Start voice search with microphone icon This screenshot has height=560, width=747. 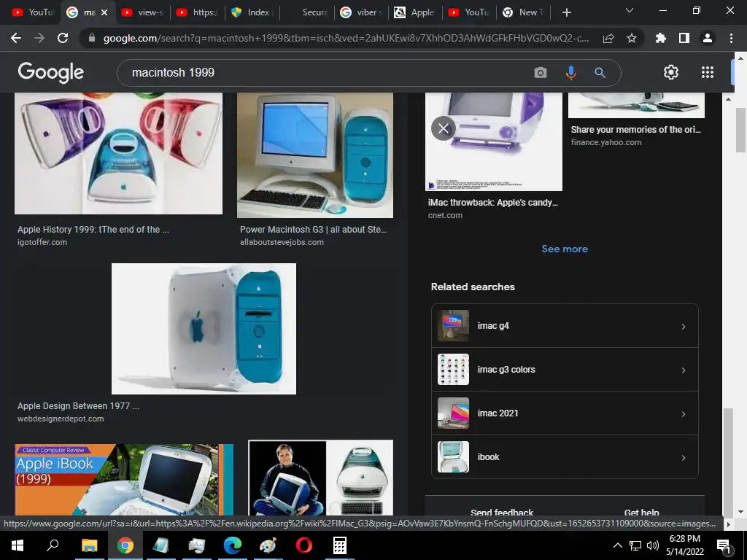click(x=570, y=72)
